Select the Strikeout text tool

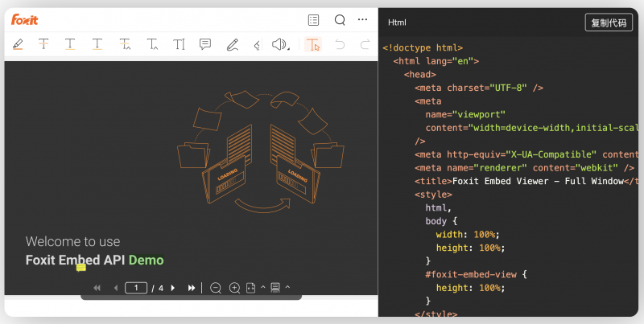point(43,44)
